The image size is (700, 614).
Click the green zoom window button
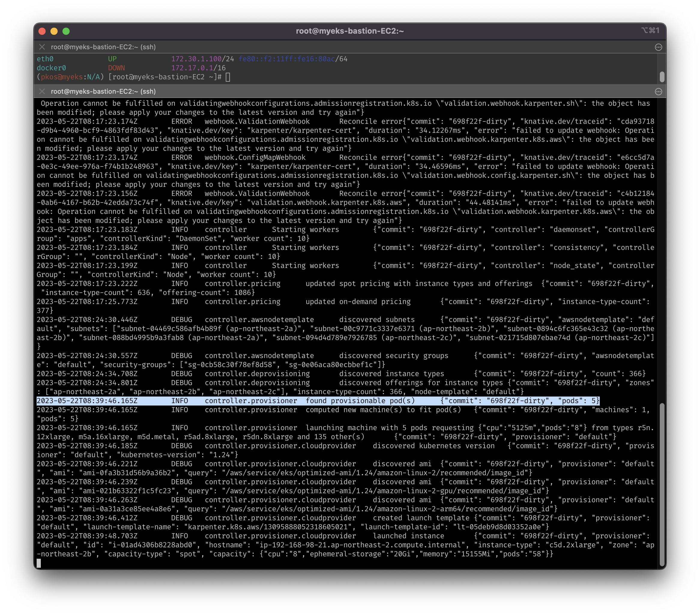(66, 31)
